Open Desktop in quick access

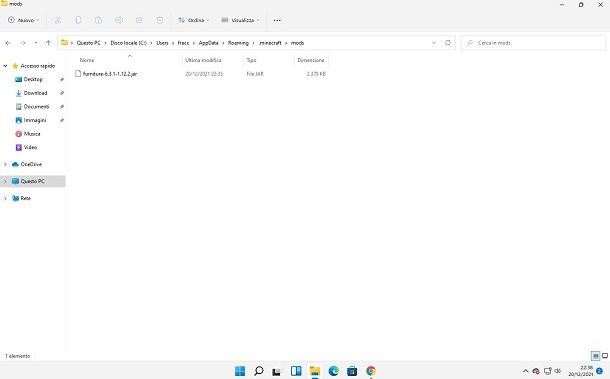tap(33, 79)
